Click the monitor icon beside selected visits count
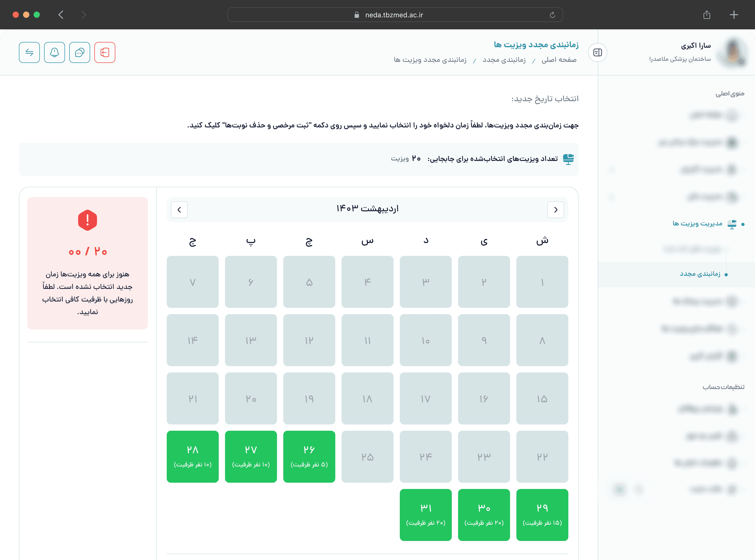 tap(568, 159)
